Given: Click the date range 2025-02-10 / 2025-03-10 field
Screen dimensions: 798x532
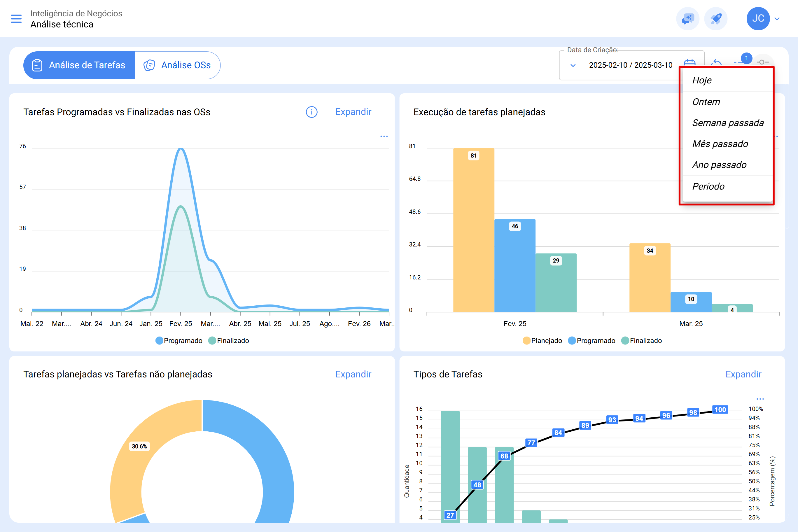Looking at the screenshot, I should tap(631, 65).
